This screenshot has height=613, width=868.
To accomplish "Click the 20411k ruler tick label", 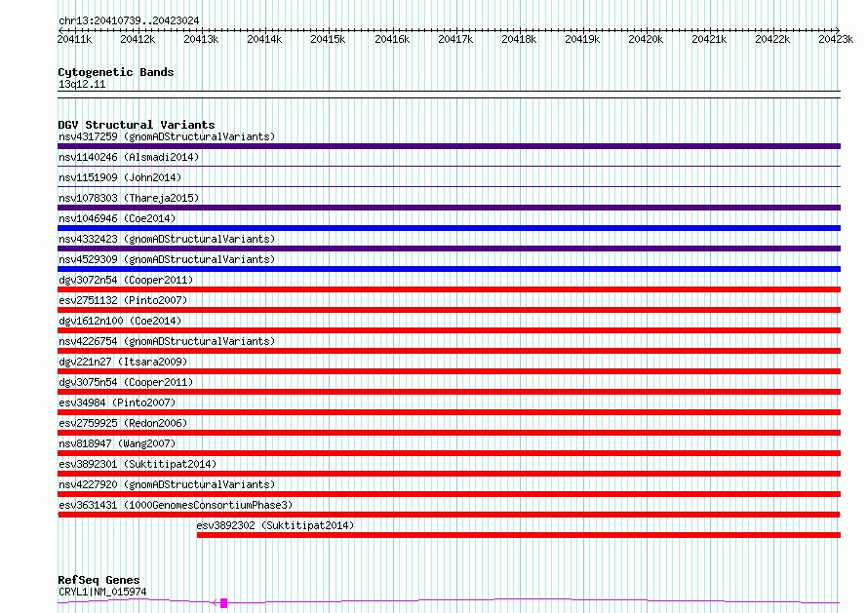I will pos(75,39).
